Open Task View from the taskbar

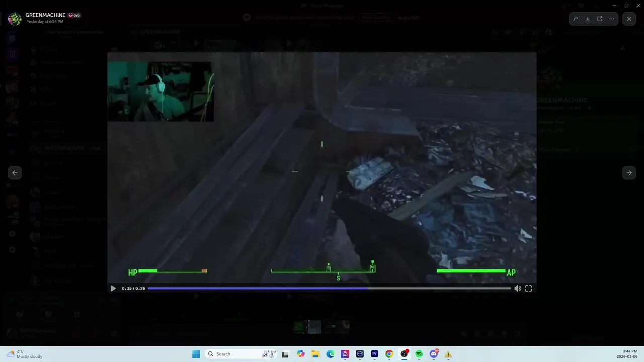285,354
